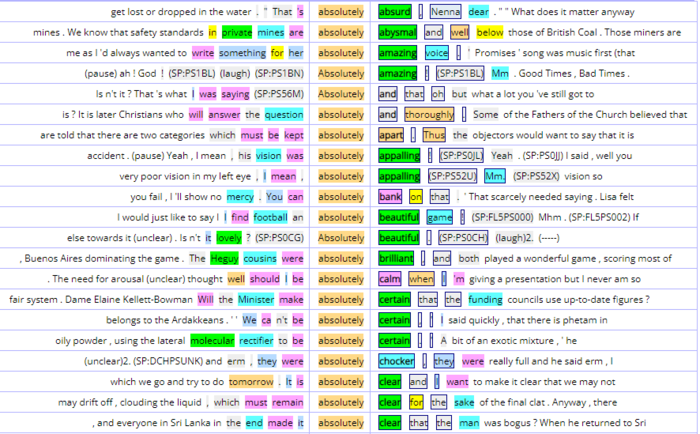
Task: Click the orange word "thoroughly"
Action: (429, 115)
